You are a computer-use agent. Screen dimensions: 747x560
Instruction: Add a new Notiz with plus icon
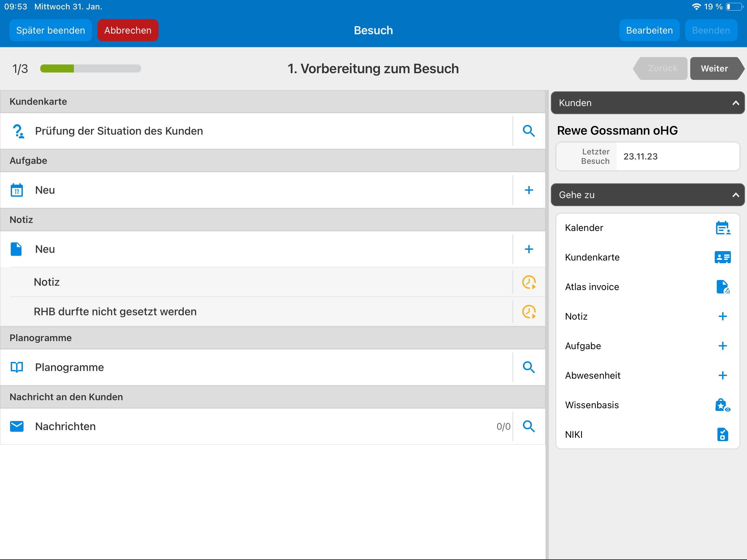pos(528,249)
